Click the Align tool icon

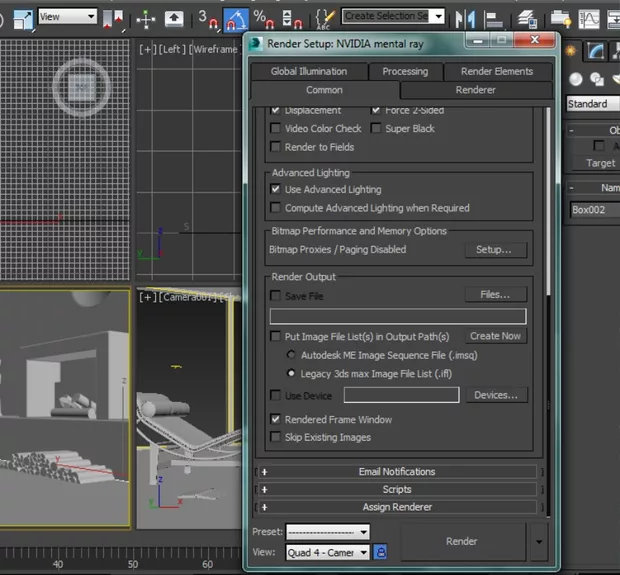[x=493, y=19]
